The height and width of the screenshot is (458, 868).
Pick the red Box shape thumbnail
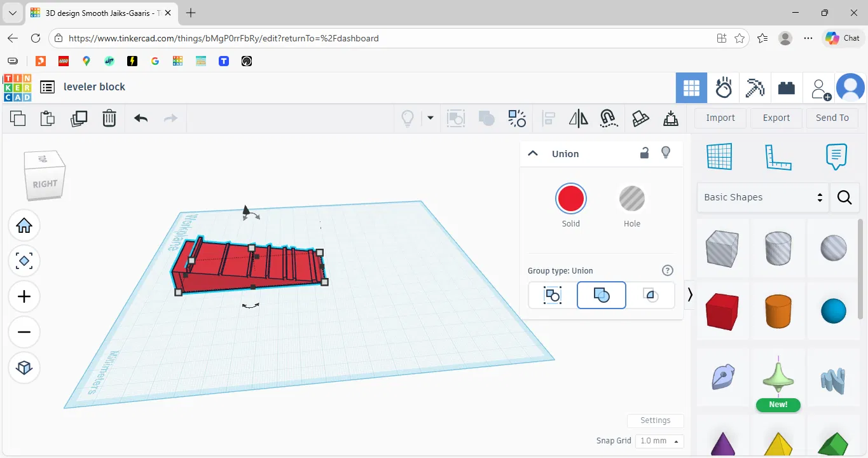tap(722, 312)
